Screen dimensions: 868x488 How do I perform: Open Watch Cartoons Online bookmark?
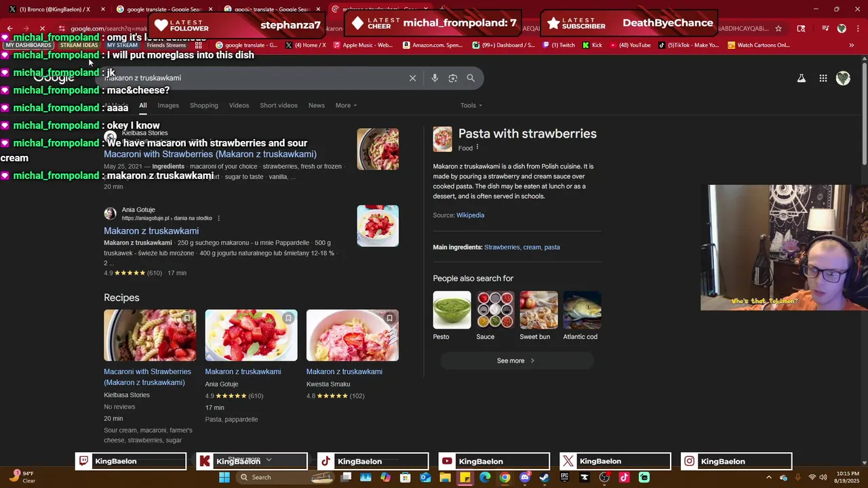758,45
